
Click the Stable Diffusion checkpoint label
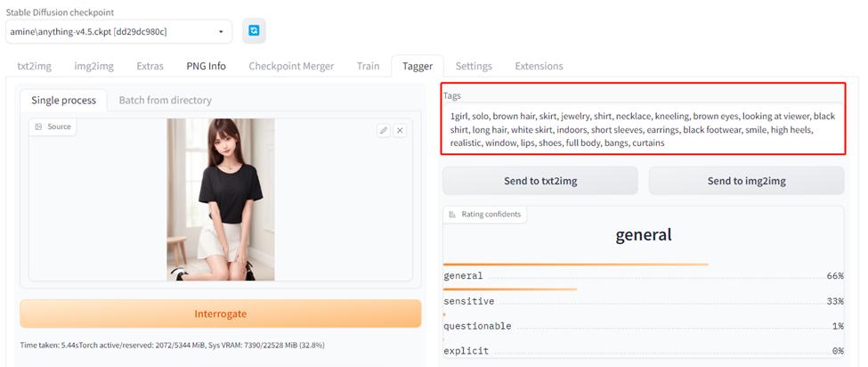(x=60, y=12)
